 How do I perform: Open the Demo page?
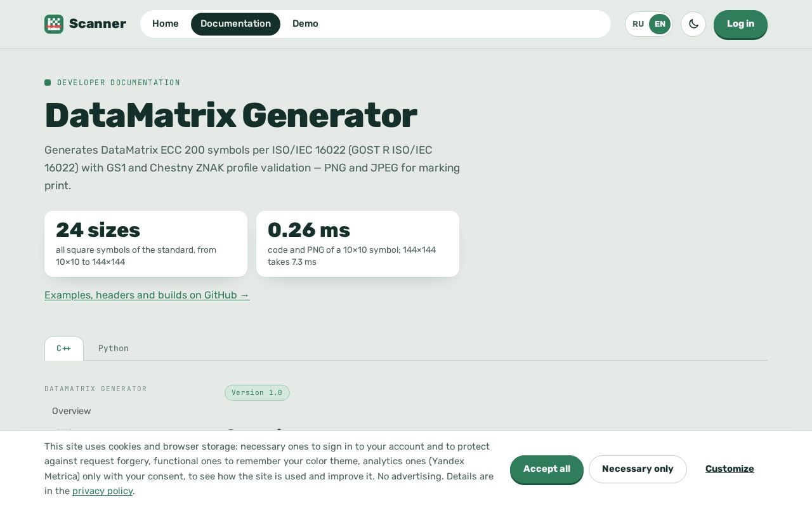tap(305, 24)
